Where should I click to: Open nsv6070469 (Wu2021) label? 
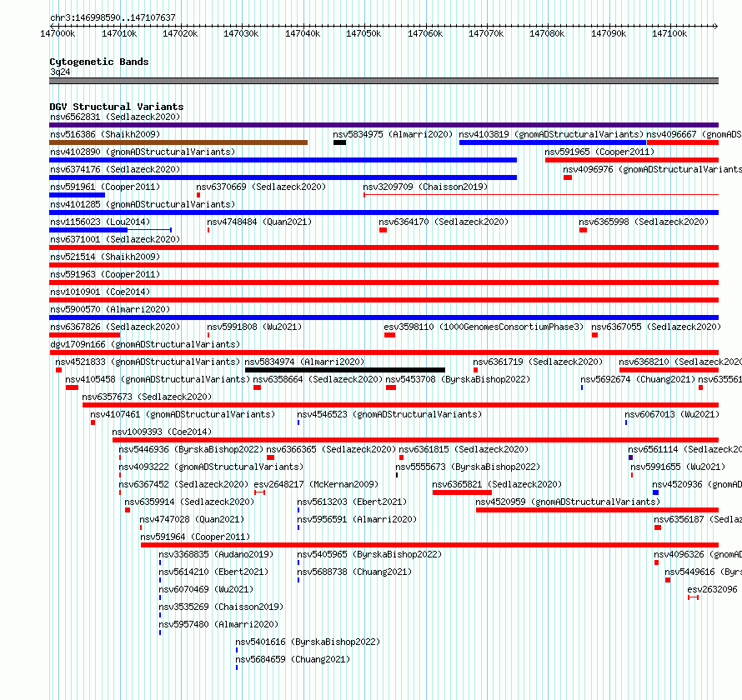pyautogui.click(x=206, y=589)
